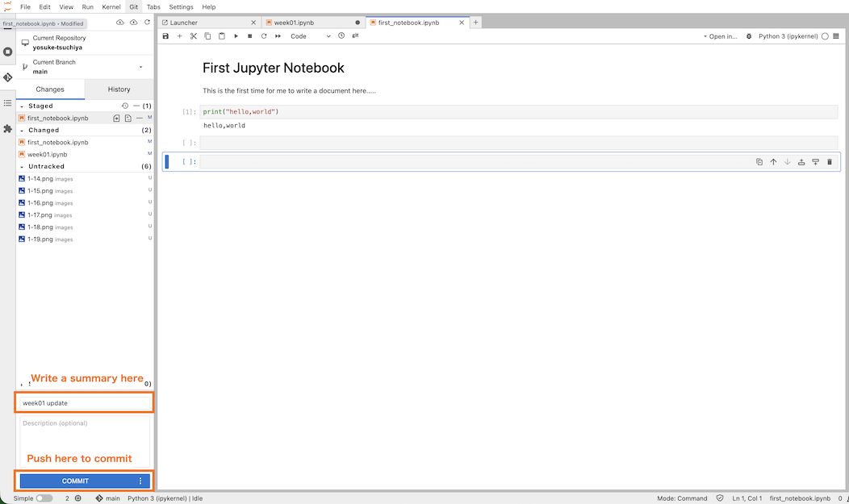Run the selected cell with play icon
Viewport: 849px width, 504px height.
click(x=236, y=36)
